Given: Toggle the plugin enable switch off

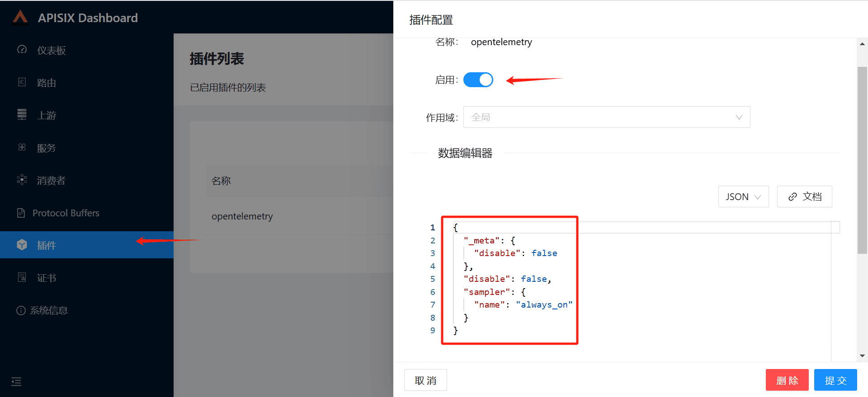Looking at the screenshot, I should [x=478, y=80].
